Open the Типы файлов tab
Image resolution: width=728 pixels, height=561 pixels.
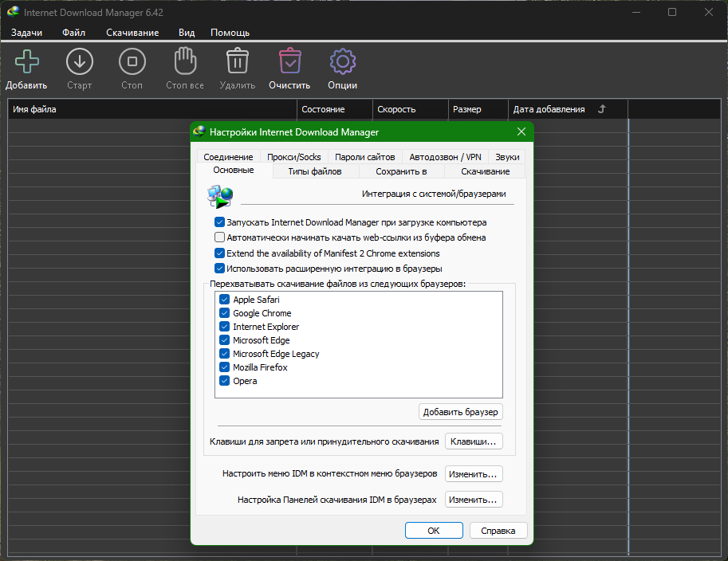(x=314, y=171)
